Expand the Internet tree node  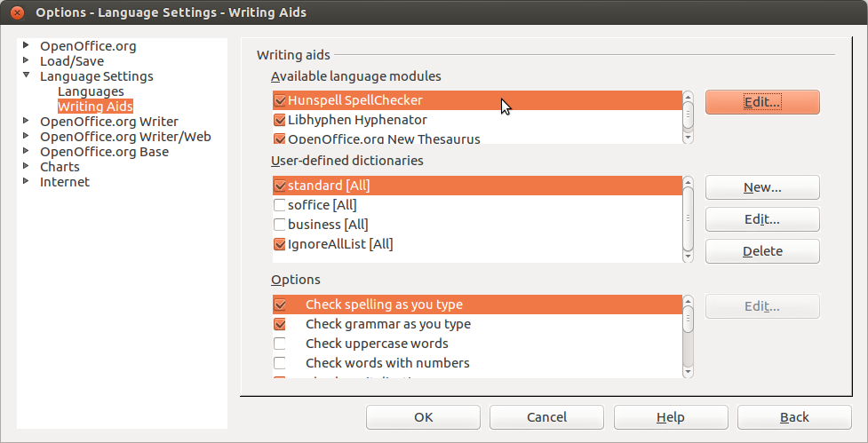[27, 181]
